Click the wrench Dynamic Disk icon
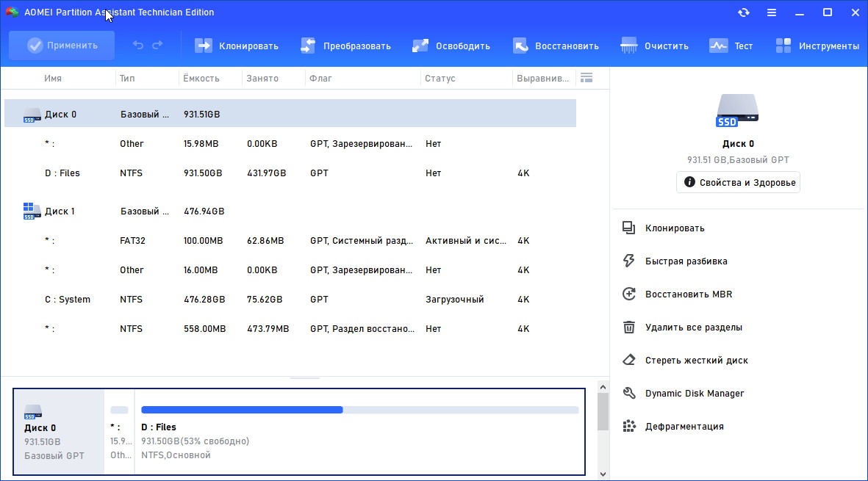Screen dimensions: 868x481 click(x=629, y=393)
